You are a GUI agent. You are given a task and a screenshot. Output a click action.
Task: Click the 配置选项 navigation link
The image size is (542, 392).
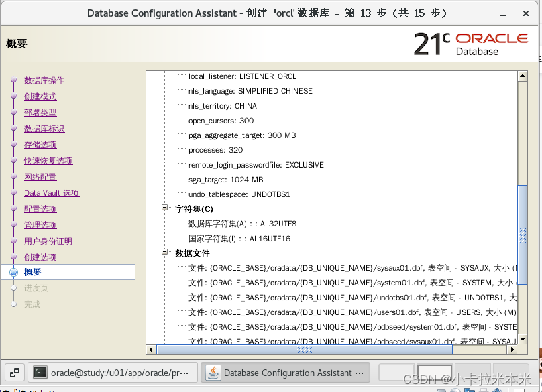(40, 208)
